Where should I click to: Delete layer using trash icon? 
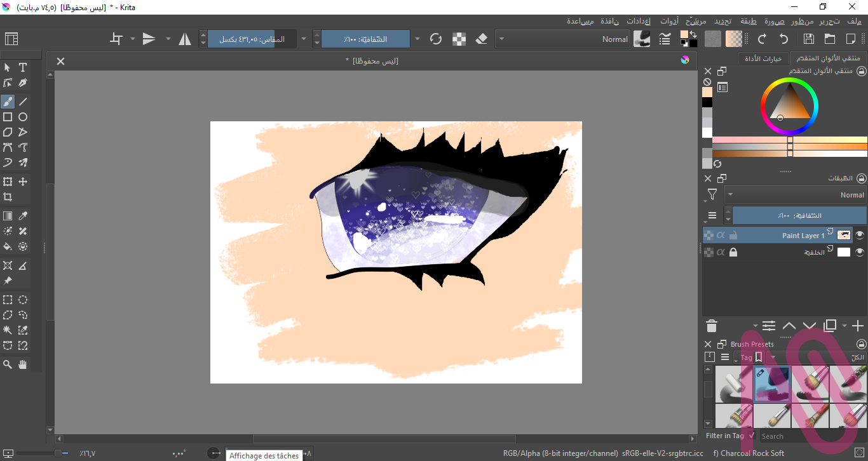(x=712, y=326)
